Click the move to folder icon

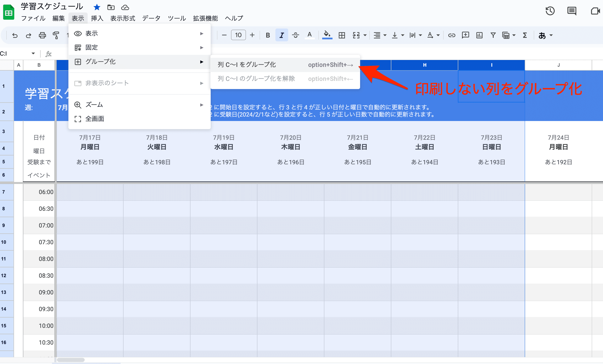111,7
